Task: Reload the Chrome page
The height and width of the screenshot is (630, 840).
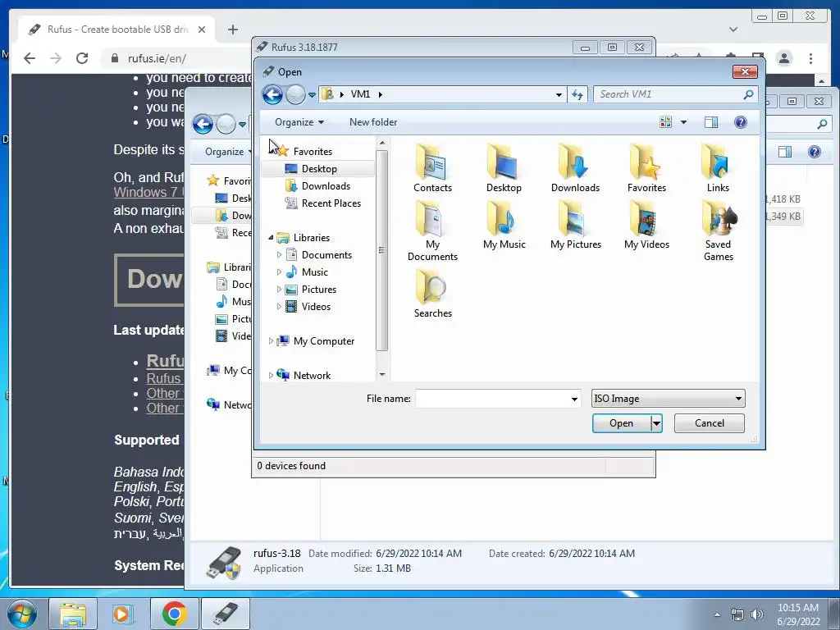Action: [x=82, y=58]
